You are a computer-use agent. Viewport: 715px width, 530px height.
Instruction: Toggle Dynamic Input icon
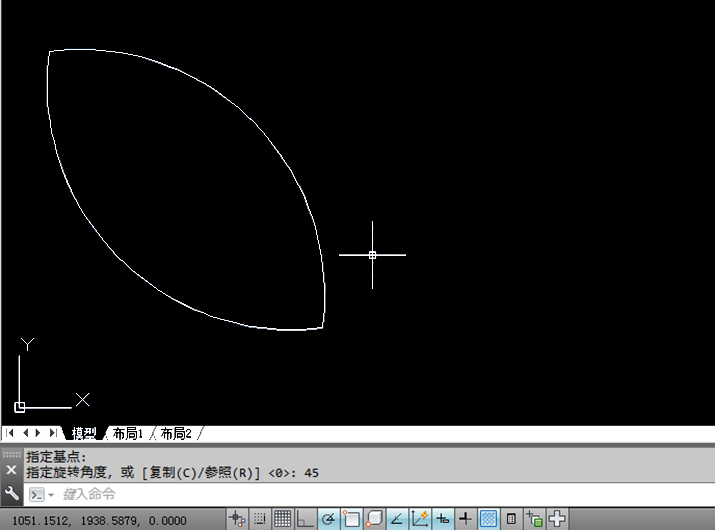[x=442, y=519]
